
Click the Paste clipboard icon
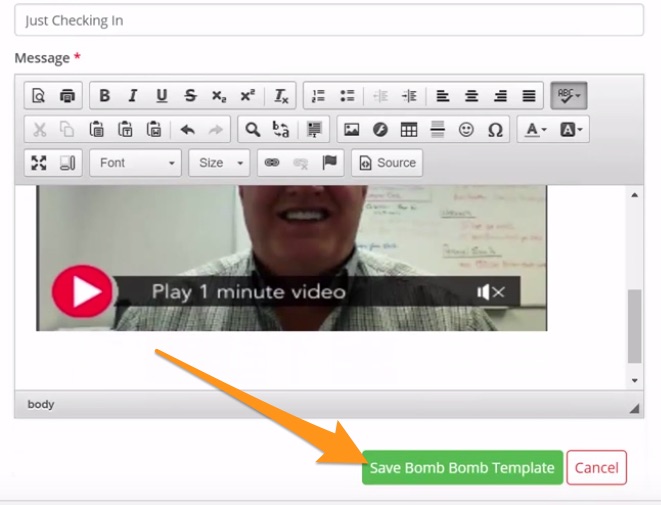coord(97,129)
